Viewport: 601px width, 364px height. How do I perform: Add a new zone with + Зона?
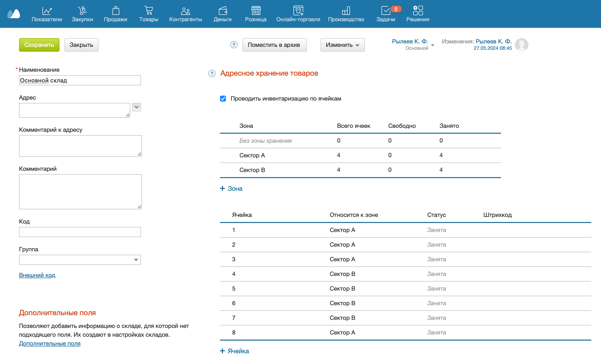point(231,189)
